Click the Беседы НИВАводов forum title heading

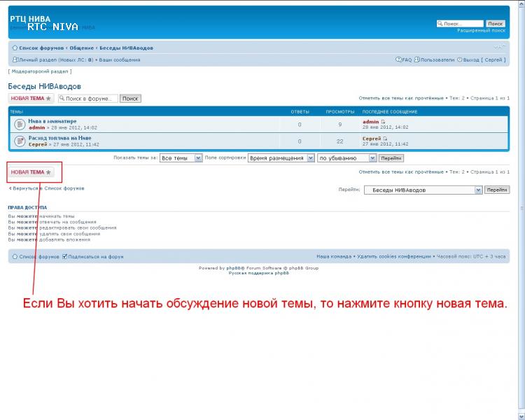click(x=45, y=86)
